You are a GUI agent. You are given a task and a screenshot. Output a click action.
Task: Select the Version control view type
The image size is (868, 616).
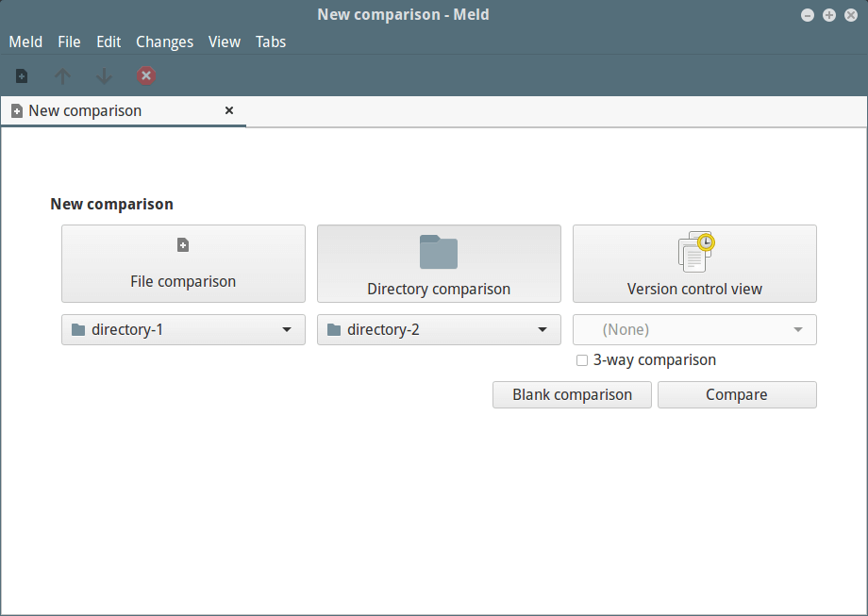tap(694, 263)
